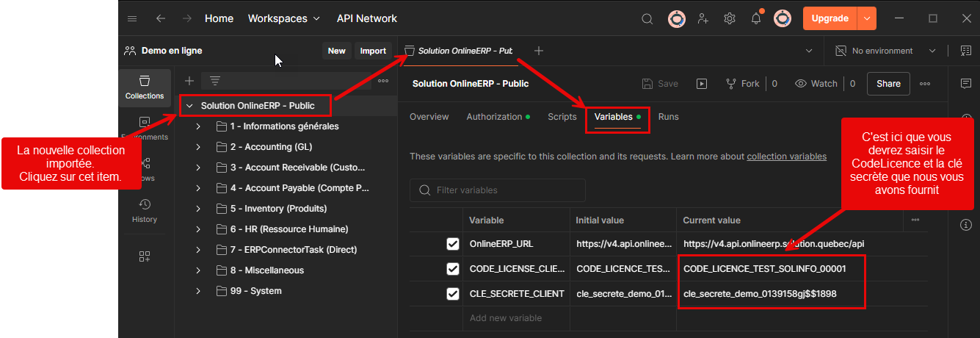Screen dimensions: 980x338
Task: Open the user avatar menu
Action: click(783, 18)
